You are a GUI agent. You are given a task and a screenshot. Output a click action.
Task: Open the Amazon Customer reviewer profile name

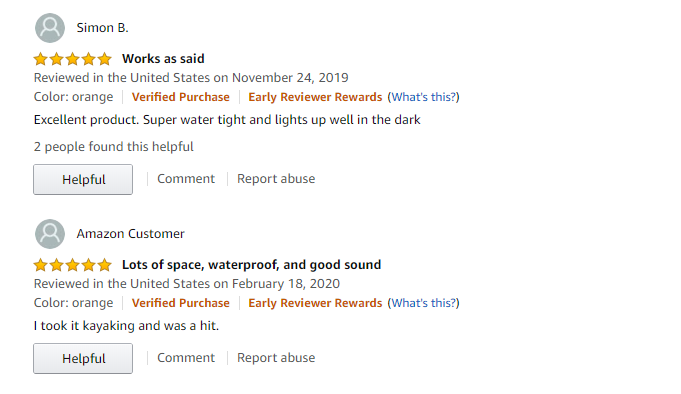pyautogui.click(x=131, y=234)
